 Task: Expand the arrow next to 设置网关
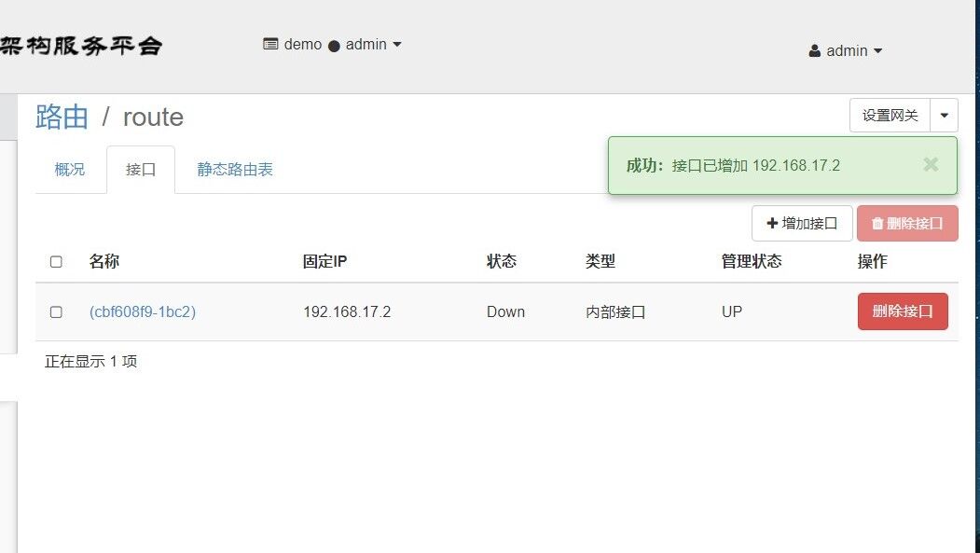click(x=945, y=116)
